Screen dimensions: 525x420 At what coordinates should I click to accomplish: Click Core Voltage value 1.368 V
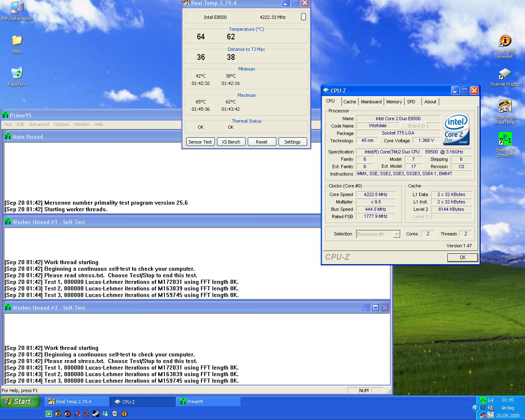tap(426, 140)
